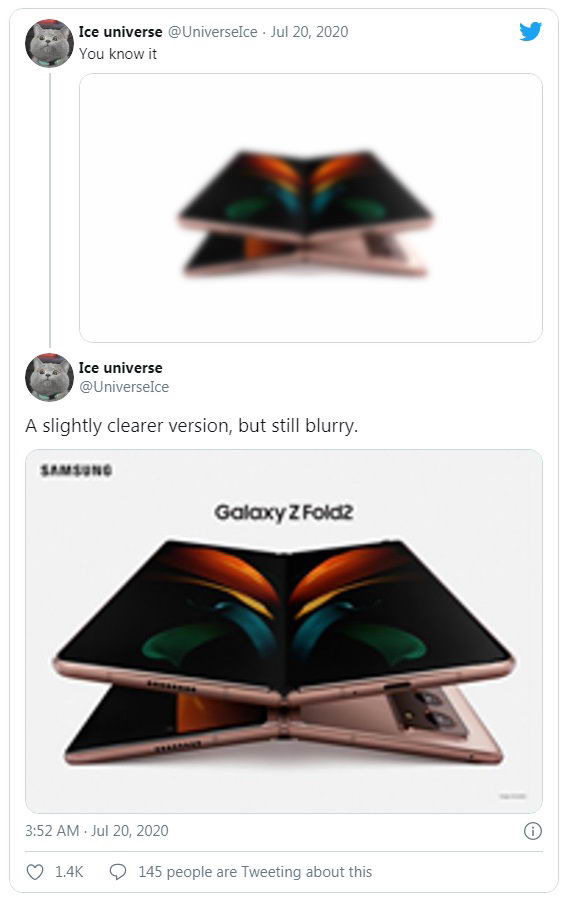This screenshot has width=565, height=901.
Task: Open the reply speech bubble icon
Action: tap(118, 872)
